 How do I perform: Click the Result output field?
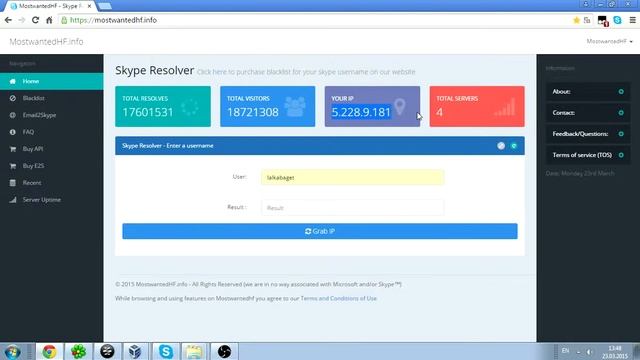pos(353,208)
